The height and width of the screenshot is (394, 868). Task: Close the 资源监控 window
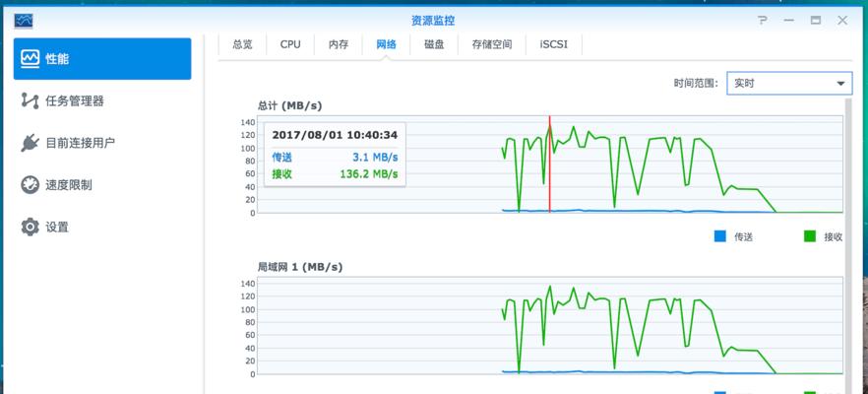click(x=842, y=21)
